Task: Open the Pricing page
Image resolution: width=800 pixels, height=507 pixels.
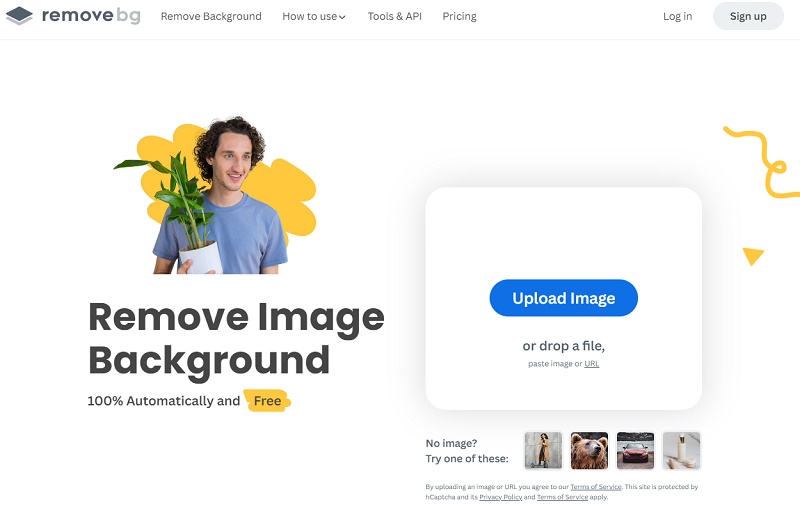Action: coord(459,16)
